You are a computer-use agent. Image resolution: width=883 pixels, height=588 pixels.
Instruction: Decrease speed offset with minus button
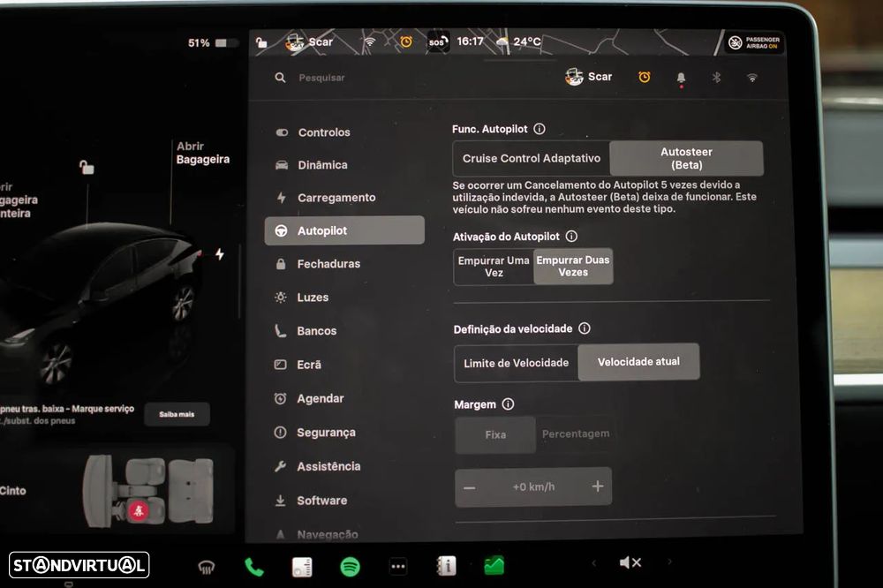click(470, 487)
